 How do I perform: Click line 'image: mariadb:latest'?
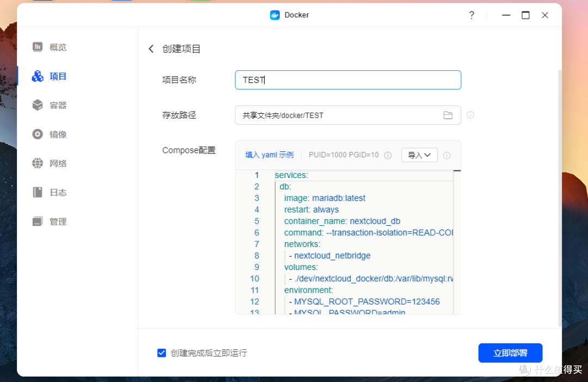pos(324,198)
